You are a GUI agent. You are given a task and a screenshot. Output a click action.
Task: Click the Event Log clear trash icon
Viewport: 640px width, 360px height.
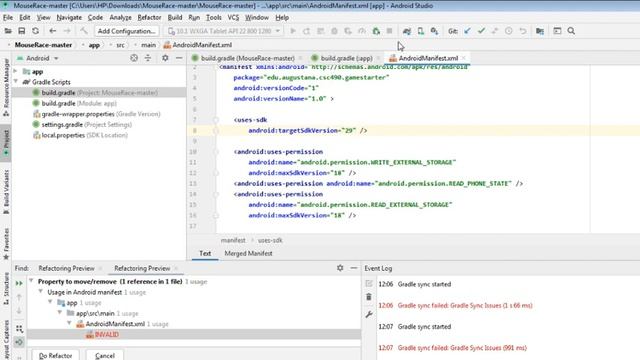(369, 297)
